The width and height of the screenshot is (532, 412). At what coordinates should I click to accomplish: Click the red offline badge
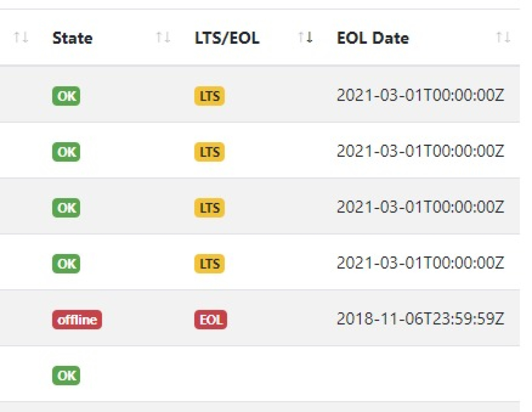click(77, 320)
